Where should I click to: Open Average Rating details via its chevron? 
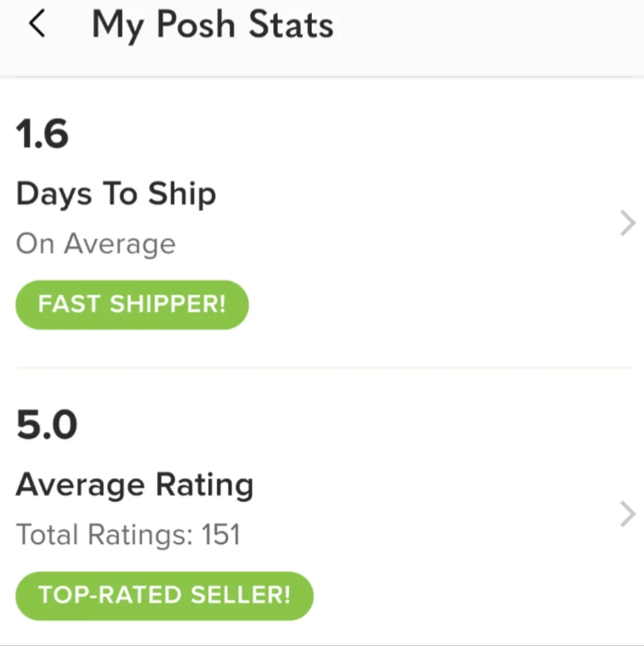click(627, 516)
